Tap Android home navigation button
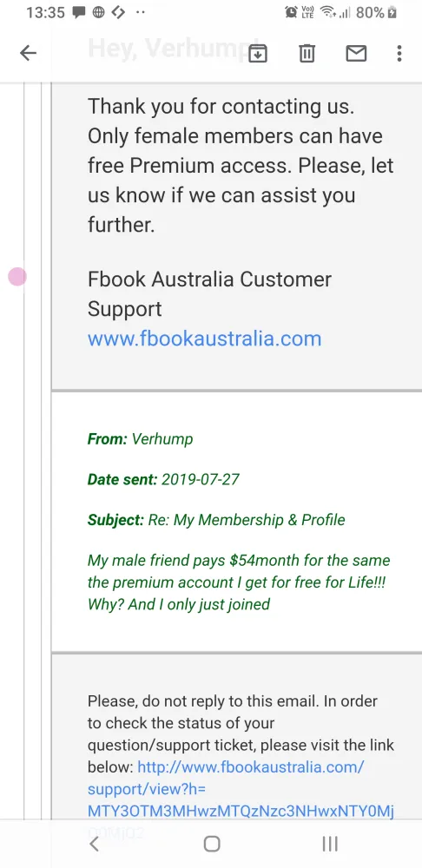Screen dimensions: 422x868 pyautogui.click(x=212, y=844)
